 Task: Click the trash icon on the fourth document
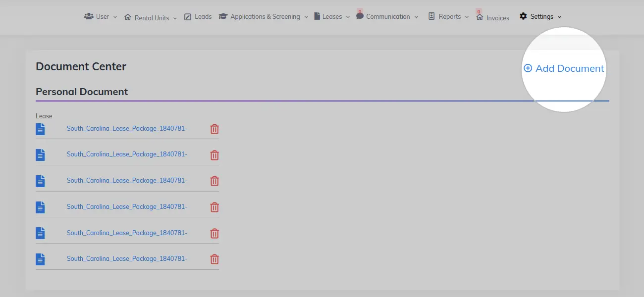coord(215,207)
